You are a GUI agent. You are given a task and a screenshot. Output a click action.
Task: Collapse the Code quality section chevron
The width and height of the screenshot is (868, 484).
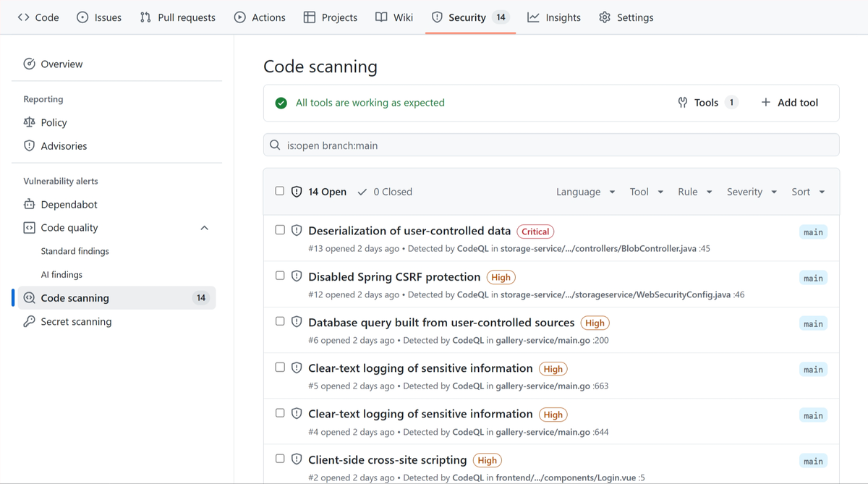[204, 228]
